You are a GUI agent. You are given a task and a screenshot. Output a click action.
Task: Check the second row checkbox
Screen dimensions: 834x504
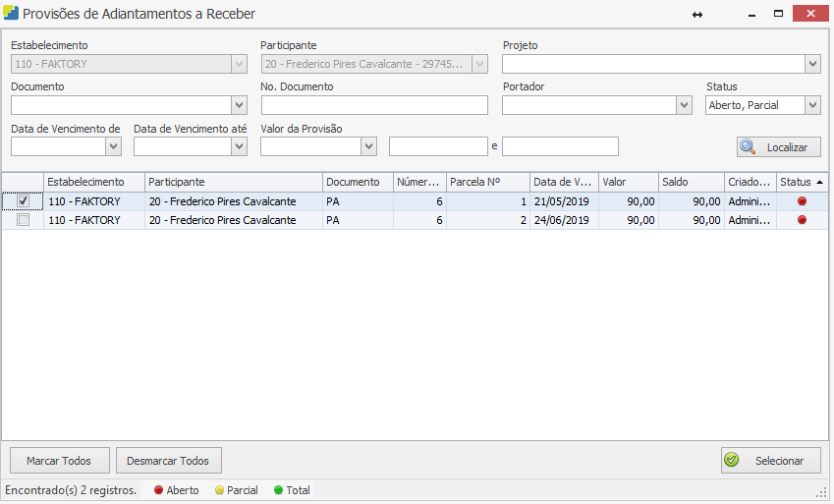[x=24, y=220]
